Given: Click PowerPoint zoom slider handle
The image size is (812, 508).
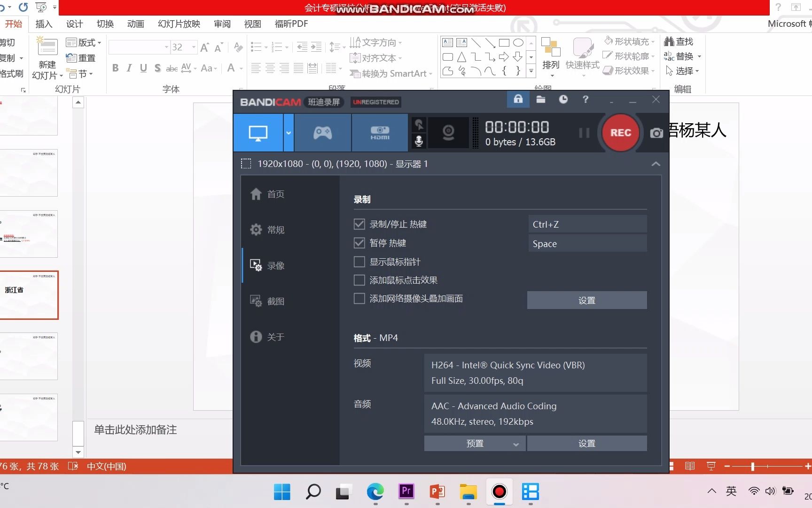Looking at the screenshot, I should (x=753, y=466).
